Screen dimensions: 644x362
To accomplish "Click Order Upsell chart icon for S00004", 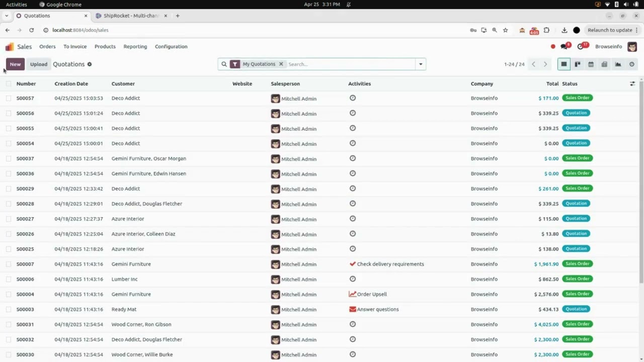I will [353, 294].
